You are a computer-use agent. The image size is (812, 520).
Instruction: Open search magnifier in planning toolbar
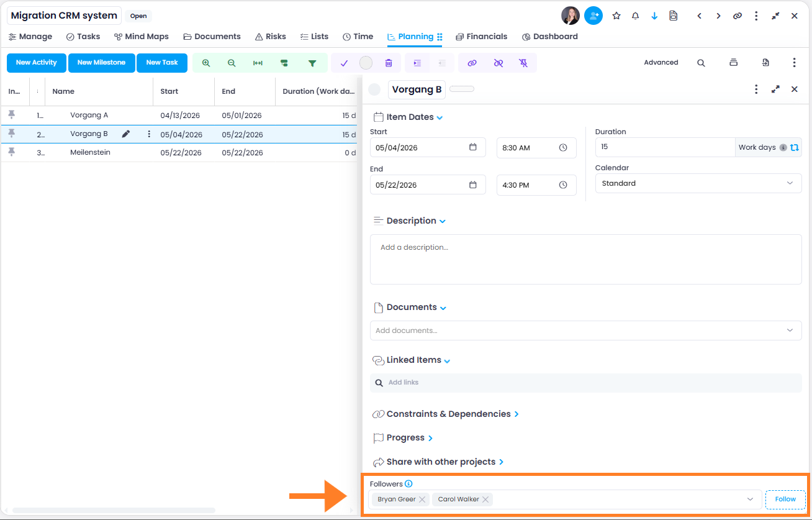click(701, 63)
